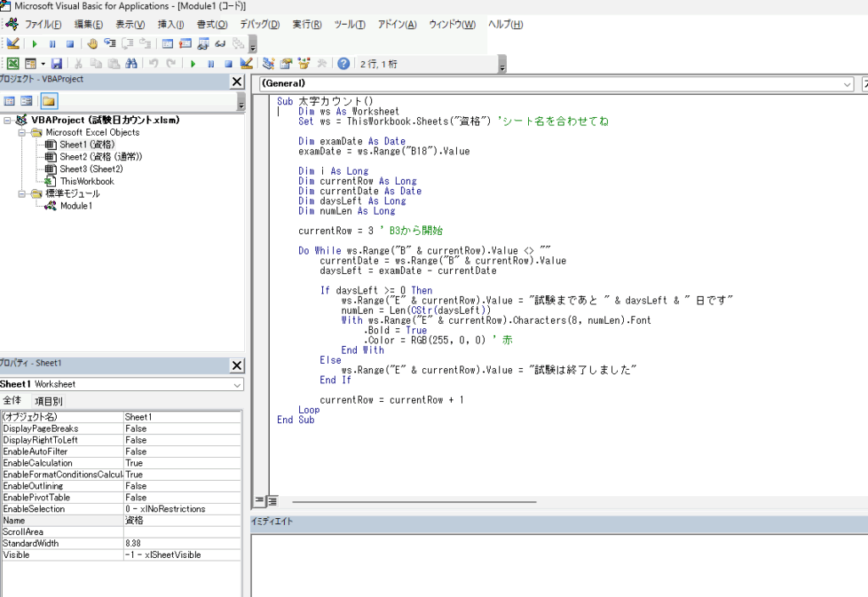Click the Quick Watch glasses icon
The height and width of the screenshot is (597, 868).
click(220, 43)
